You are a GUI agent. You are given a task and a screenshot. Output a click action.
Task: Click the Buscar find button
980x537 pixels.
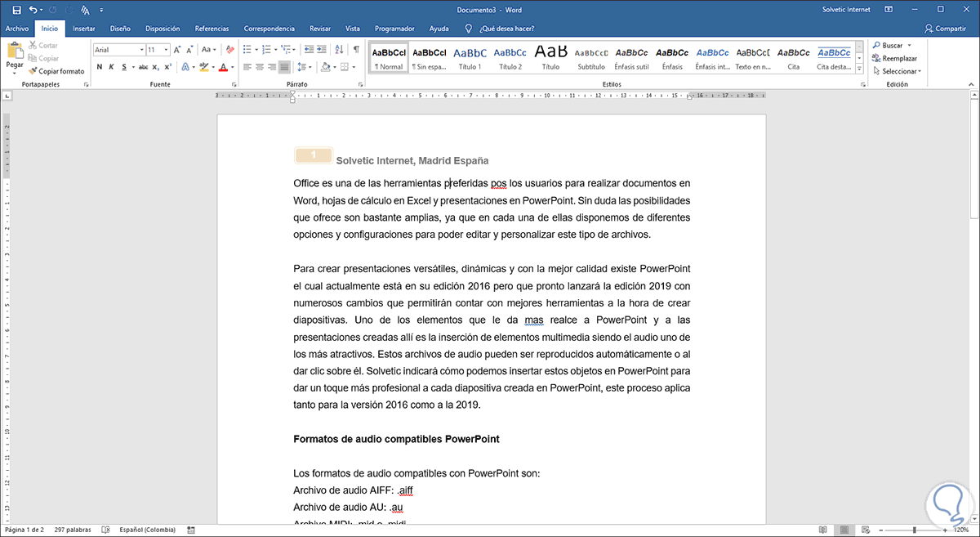tap(888, 46)
